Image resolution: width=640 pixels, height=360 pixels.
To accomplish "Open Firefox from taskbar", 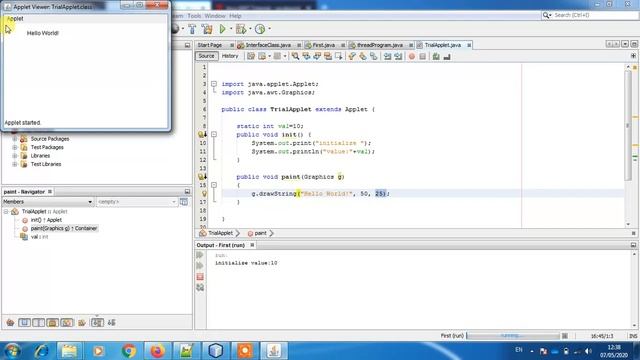I will [157, 351].
